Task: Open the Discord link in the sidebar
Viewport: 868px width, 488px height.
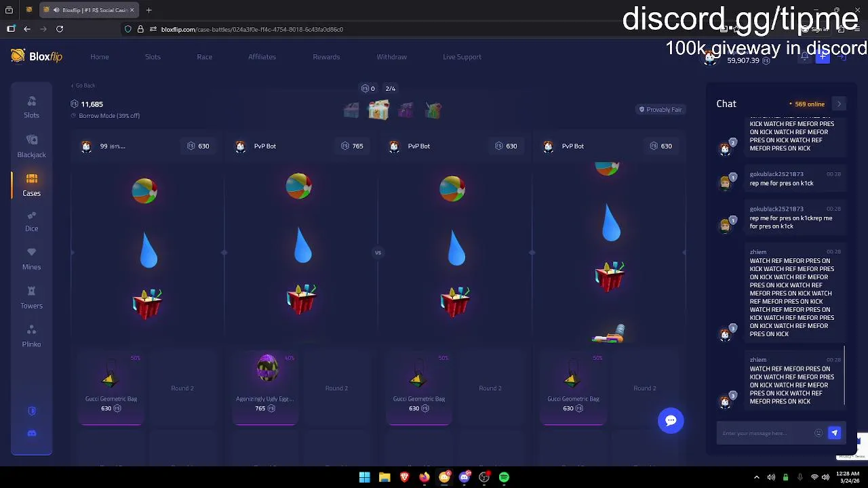Action: click(x=31, y=433)
